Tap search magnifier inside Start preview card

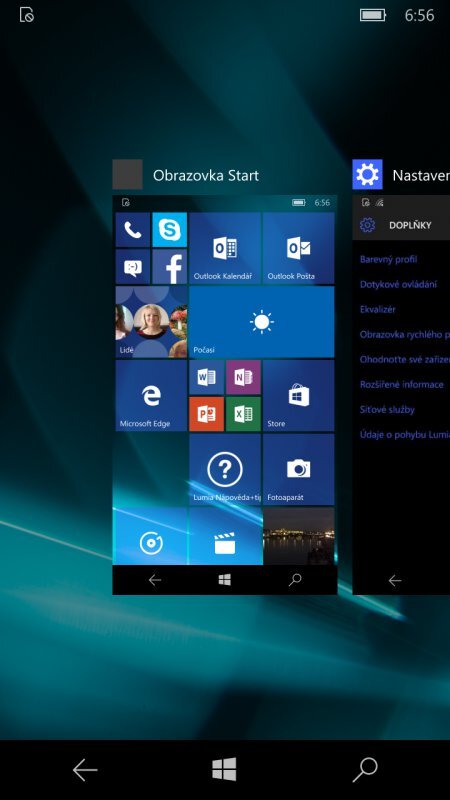coord(295,580)
